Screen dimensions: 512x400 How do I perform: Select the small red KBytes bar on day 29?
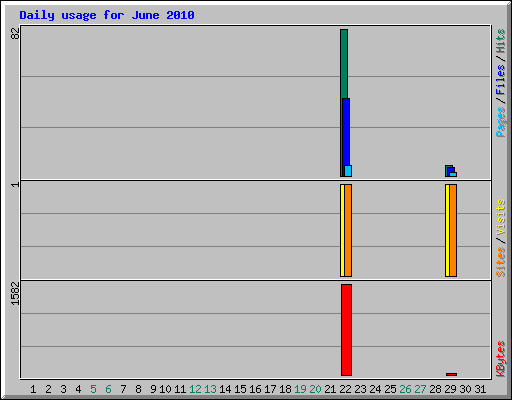pyautogui.click(x=451, y=374)
